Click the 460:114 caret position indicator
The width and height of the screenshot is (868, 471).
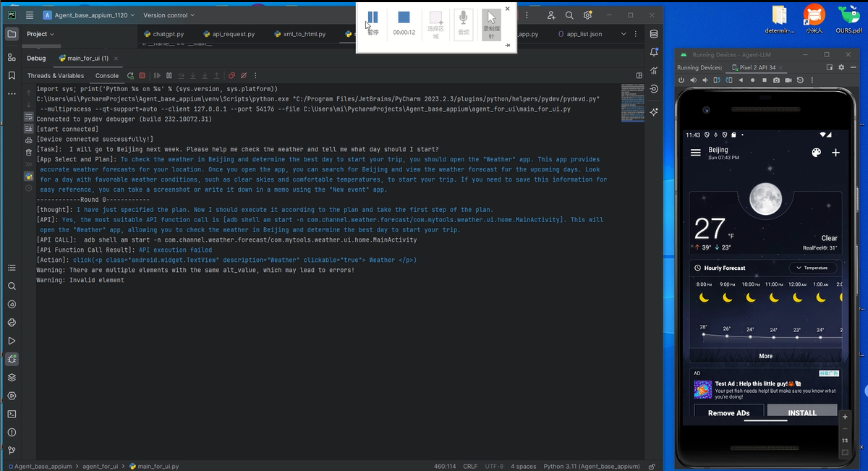coord(444,467)
